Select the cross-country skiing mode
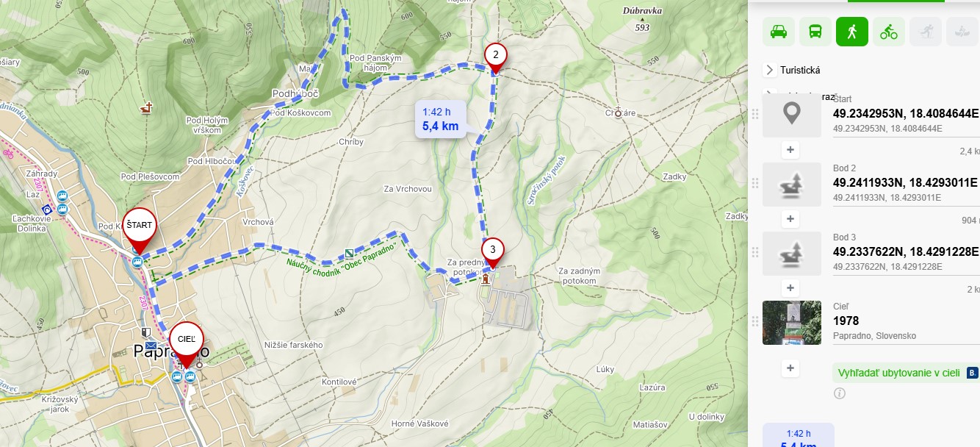The width and height of the screenshot is (980, 447). (x=926, y=32)
